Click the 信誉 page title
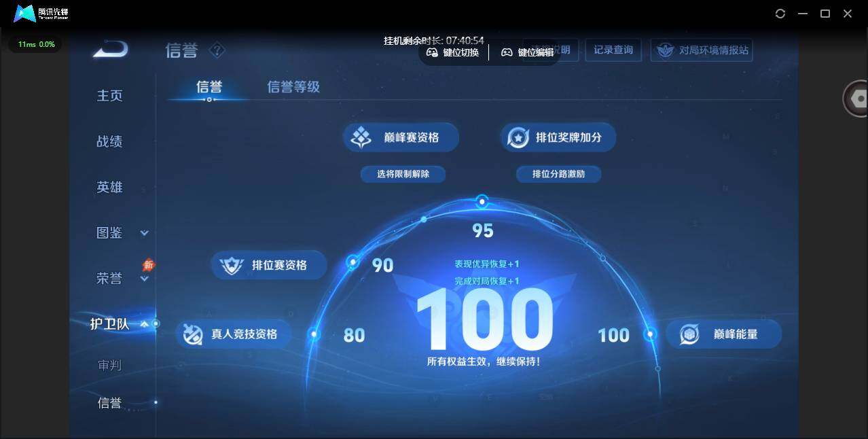This screenshot has height=439, width=868. click(x=181, y=50)
